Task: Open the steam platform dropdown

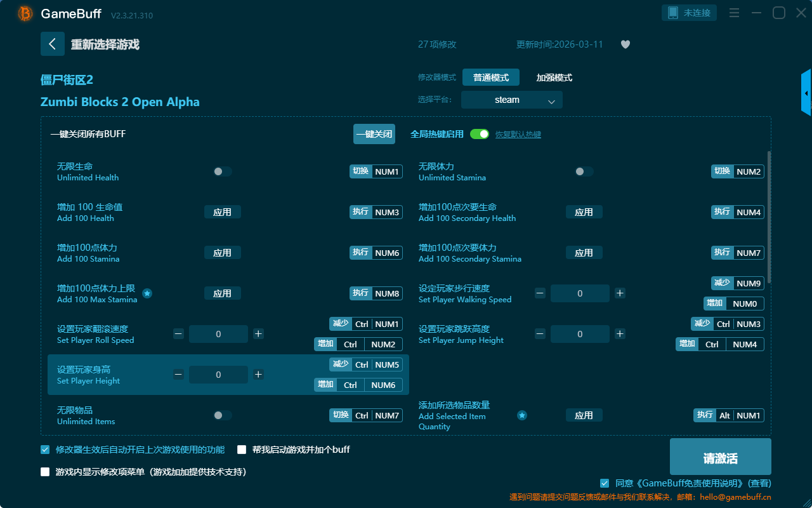Action: (511, 100)
